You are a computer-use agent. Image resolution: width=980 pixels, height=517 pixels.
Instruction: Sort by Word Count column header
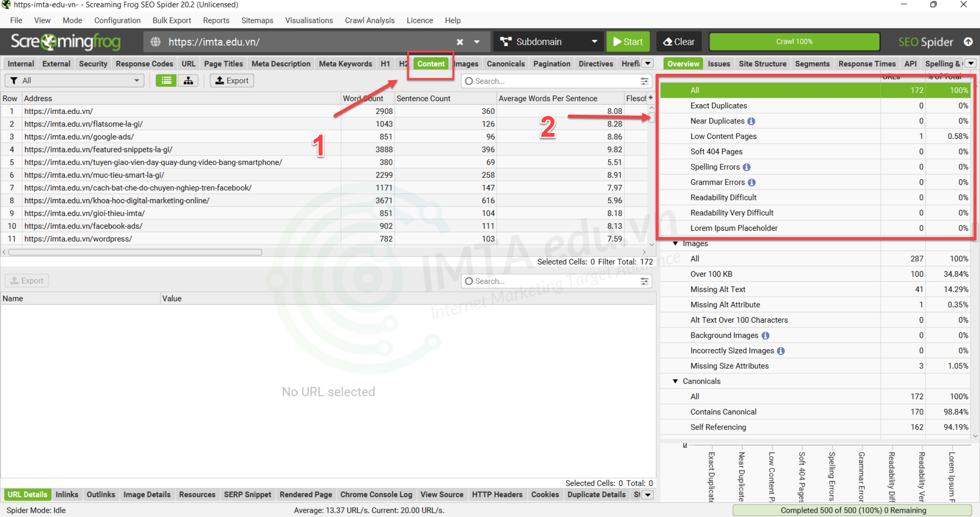(367, 98)
